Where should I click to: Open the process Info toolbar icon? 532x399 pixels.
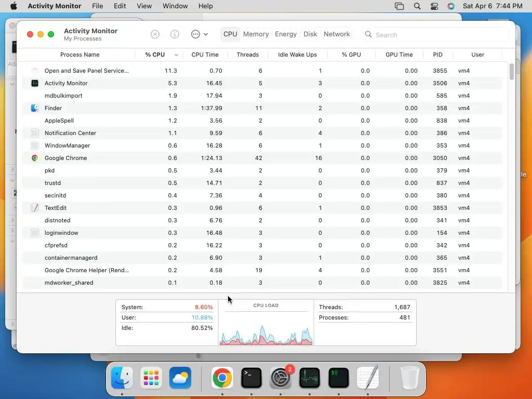click(175, 34)
